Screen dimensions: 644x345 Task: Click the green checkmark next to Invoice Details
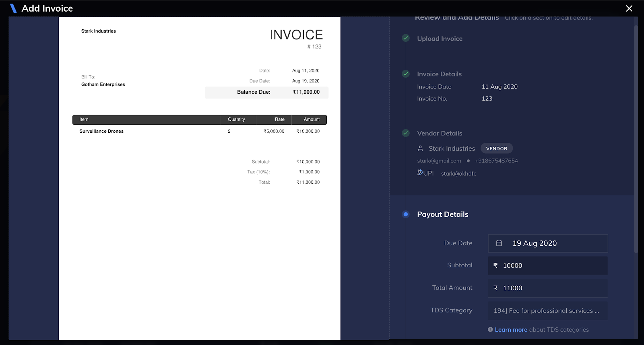coord(406,74)
